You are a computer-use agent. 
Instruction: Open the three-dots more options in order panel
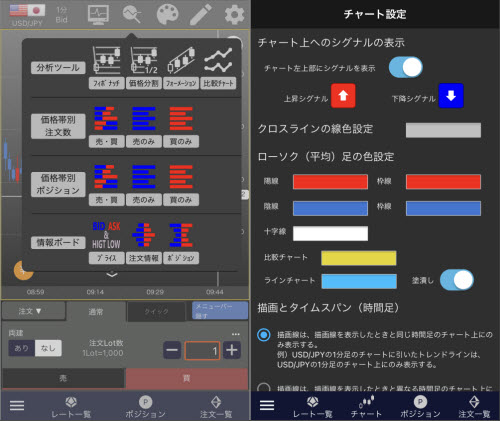pyautogui.click(x=236, y=334)
